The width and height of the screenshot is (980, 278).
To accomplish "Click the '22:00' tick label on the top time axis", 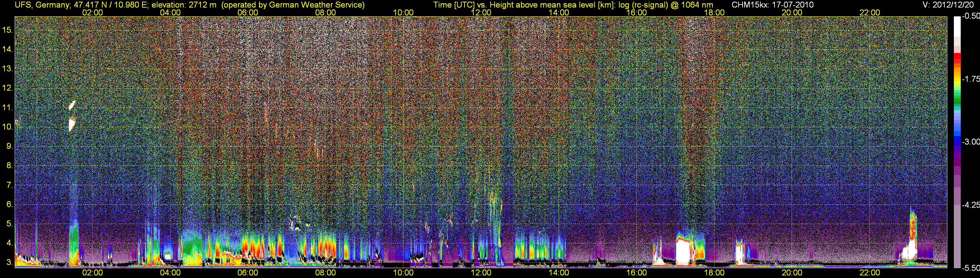I will coord(870,12).
